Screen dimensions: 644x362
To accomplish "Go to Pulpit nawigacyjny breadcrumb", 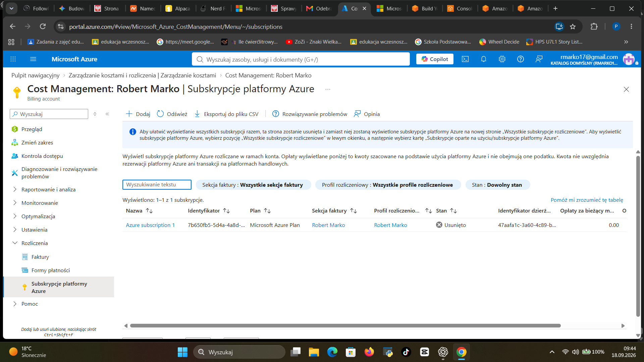I will tap(36, 75).
